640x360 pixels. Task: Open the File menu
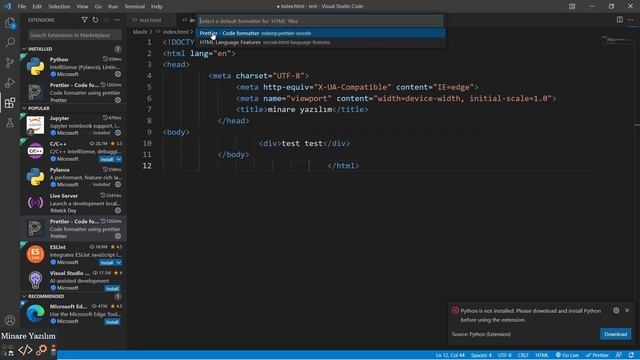point(22,7)
